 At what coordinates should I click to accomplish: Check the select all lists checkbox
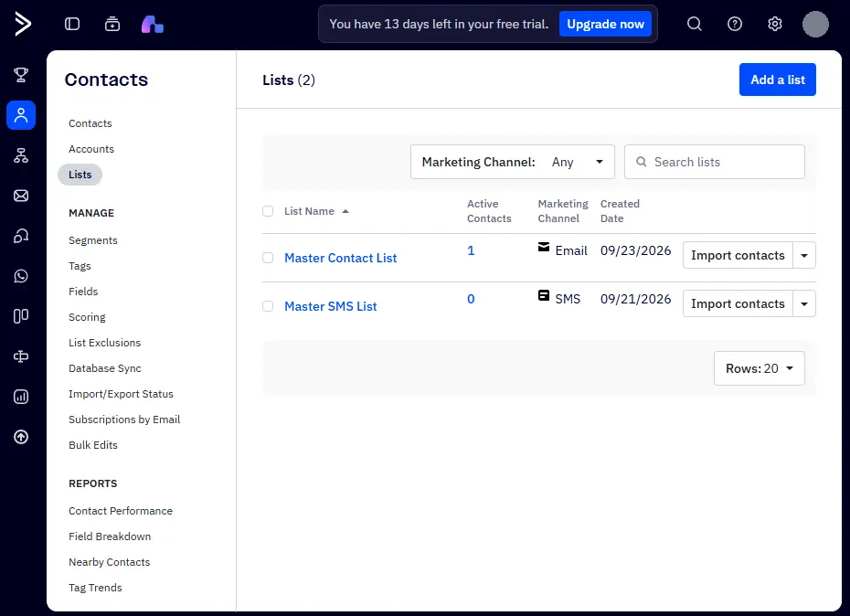pyautogui.click(x=268, y=211)
